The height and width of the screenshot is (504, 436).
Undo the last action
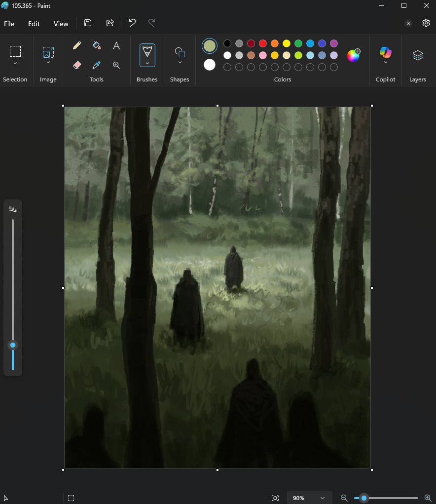click(x=132, y=23)
